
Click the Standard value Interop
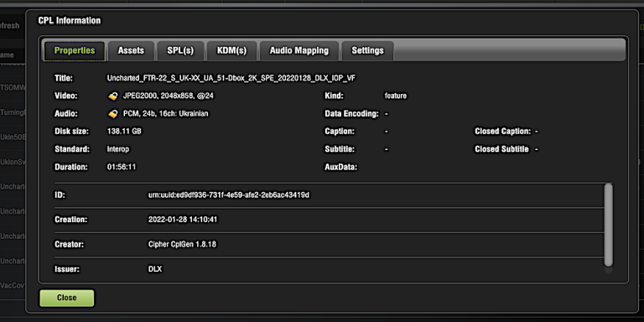click(x=118, y=149)
